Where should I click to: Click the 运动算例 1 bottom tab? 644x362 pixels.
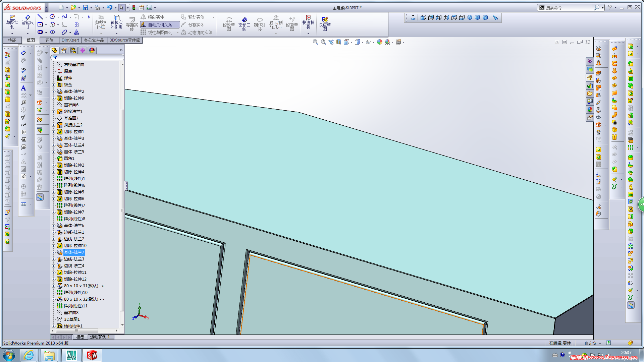click(100, 337)
